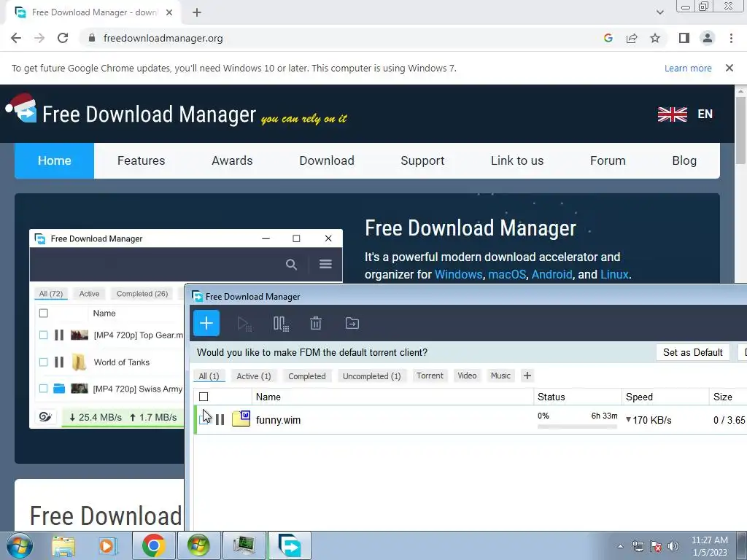This screenshot has height=560, width=747.
Task: Sort by the Name column header
Action: 392,397
